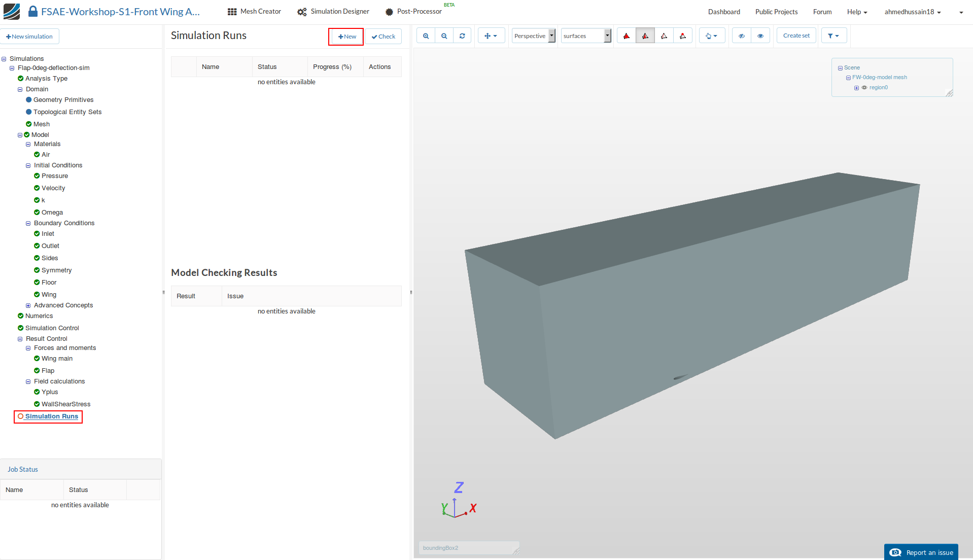The height and width of the screenshot is (560, 973).
Task: Click the show all surfaces eye icon
Action: [760, 36]
